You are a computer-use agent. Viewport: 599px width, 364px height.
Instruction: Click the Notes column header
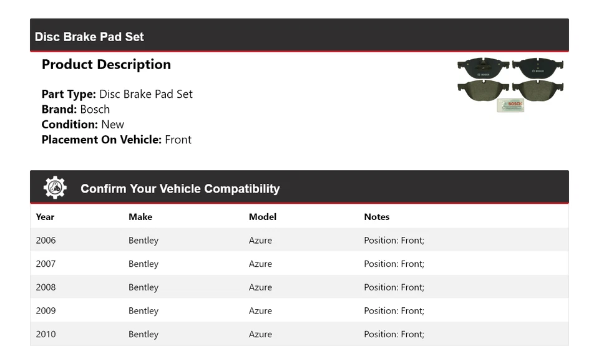coord(376,217)
